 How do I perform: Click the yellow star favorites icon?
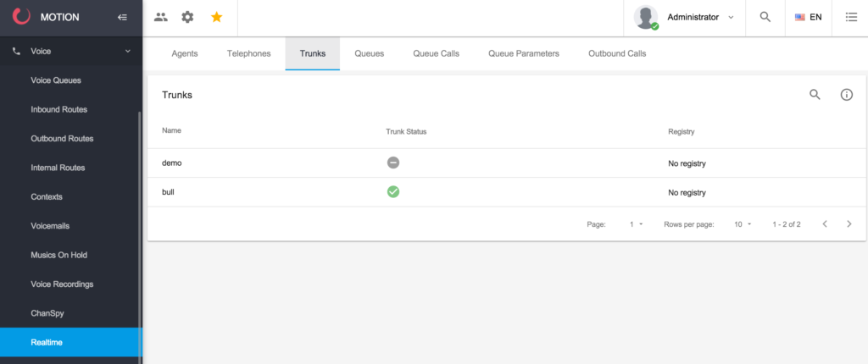216,17
